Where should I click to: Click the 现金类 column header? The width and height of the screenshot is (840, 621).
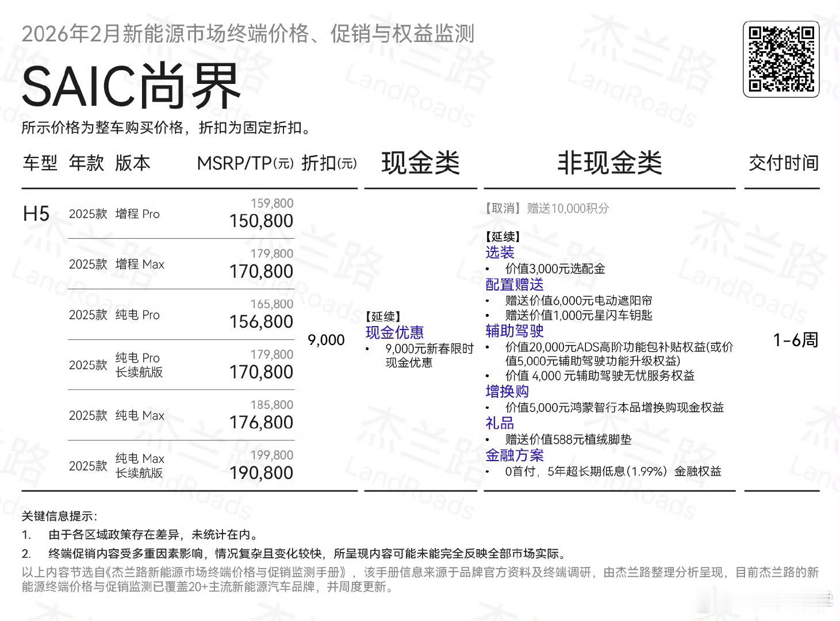pyautogui.click(x=420, y=163)
